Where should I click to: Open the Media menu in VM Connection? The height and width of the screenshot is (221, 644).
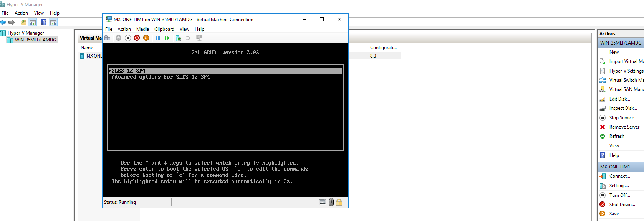pos(142,29)
